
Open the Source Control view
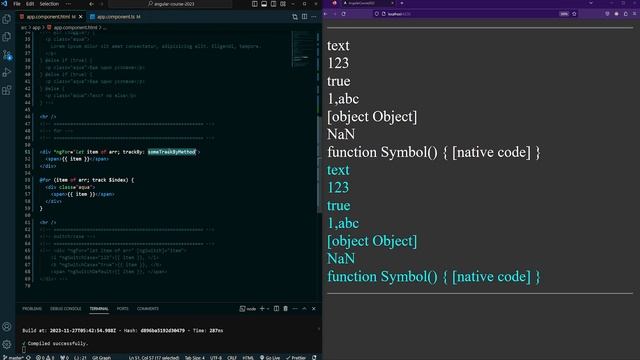pyautogui.click(x=7, y=55)
